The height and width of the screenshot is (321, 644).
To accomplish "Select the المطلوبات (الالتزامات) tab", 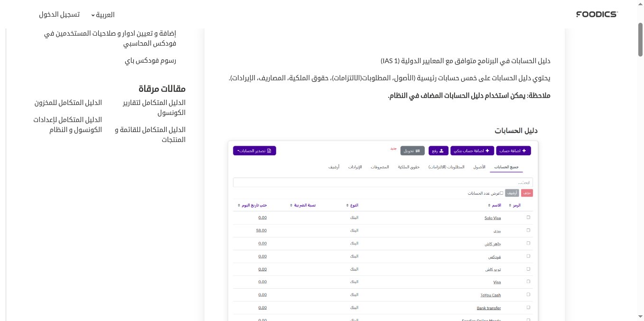I will (x=447, y=167).
